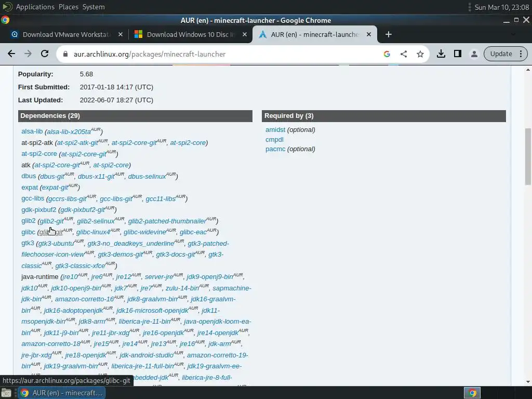Open the gdk-pixbuf2 package link
Screen dimensions: 532x399
coord(38,210)
